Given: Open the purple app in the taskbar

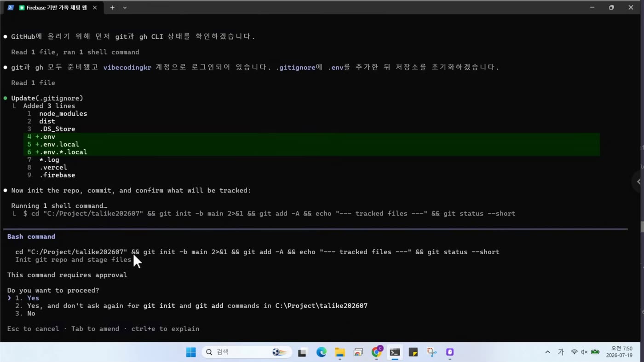Looking at the screenshot, I should 450,352.
